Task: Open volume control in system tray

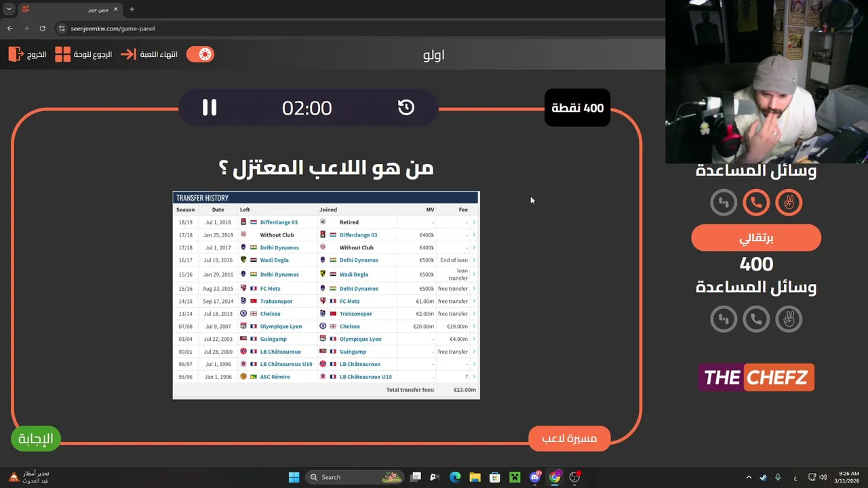Action: [x=823, y=477]
